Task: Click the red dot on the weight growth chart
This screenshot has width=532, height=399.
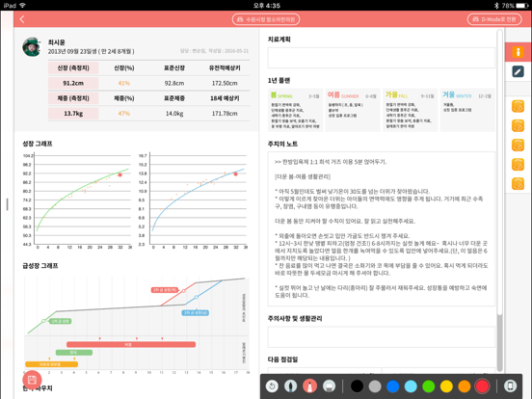Action: coord(235,174)
